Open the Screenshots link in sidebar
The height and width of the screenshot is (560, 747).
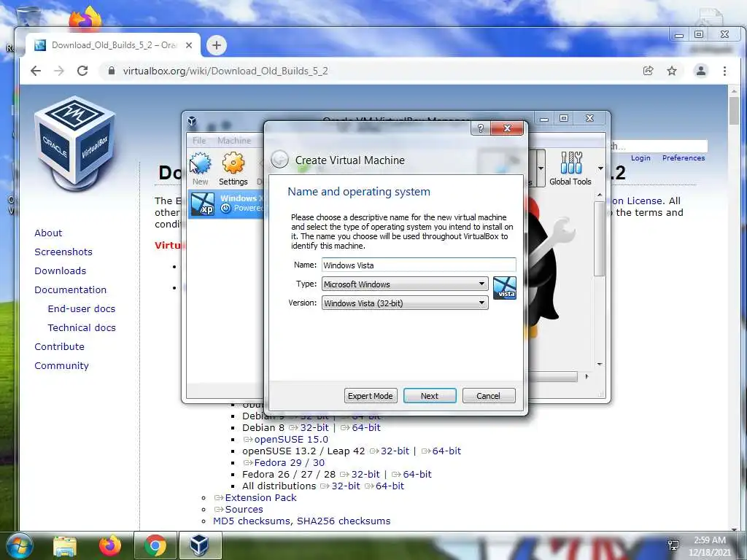click(x=63, y=252)
